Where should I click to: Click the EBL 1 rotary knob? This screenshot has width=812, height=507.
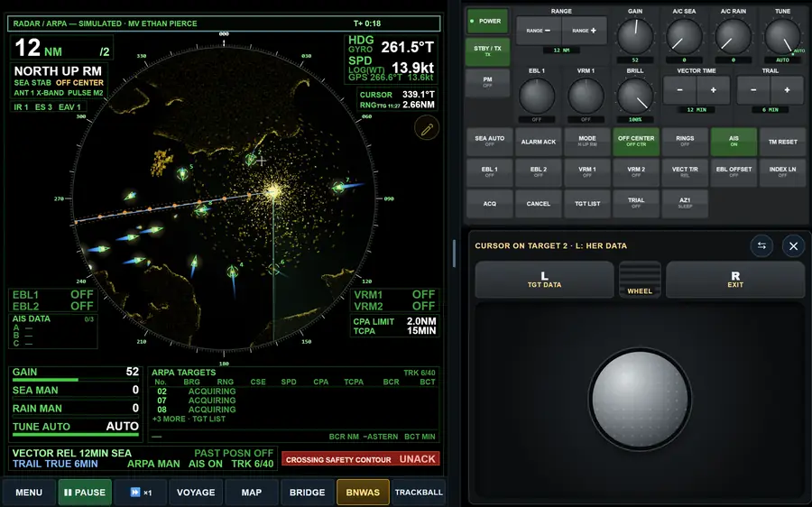point(537,96)
